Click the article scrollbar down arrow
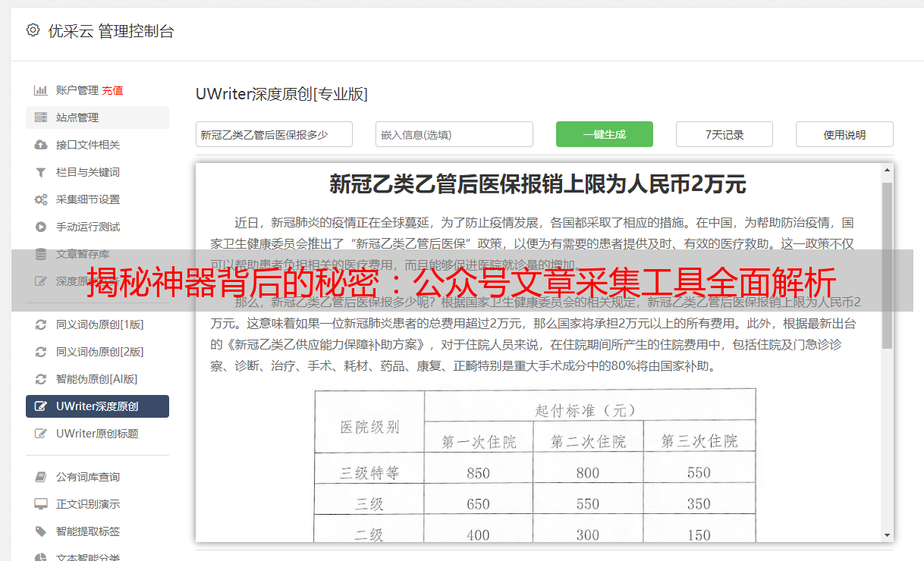 click(x=887, y=534)
